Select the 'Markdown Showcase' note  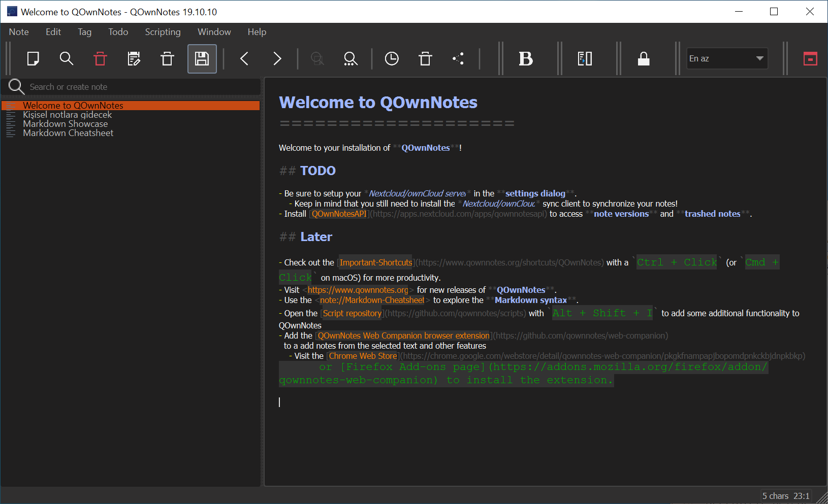pos(131,124)
